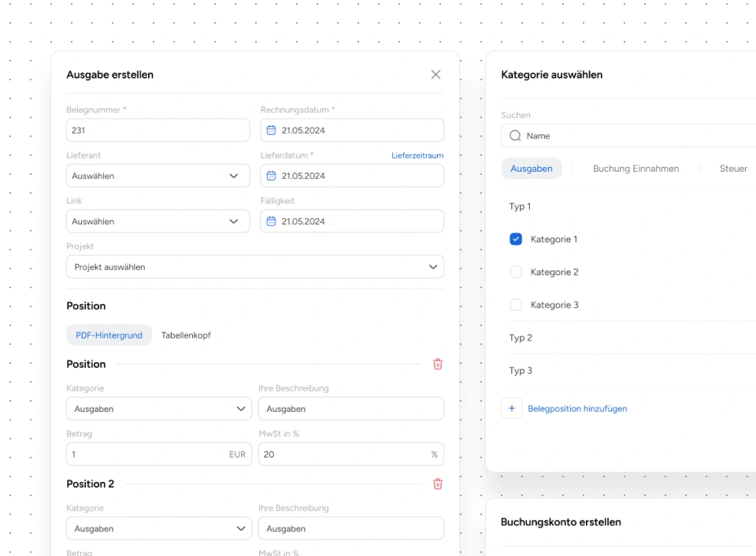Click the Lieferzeitraum link
Image resolution: width=756 pixels, height=556 pixels.
pyautogui.click(x=417, y=156)
